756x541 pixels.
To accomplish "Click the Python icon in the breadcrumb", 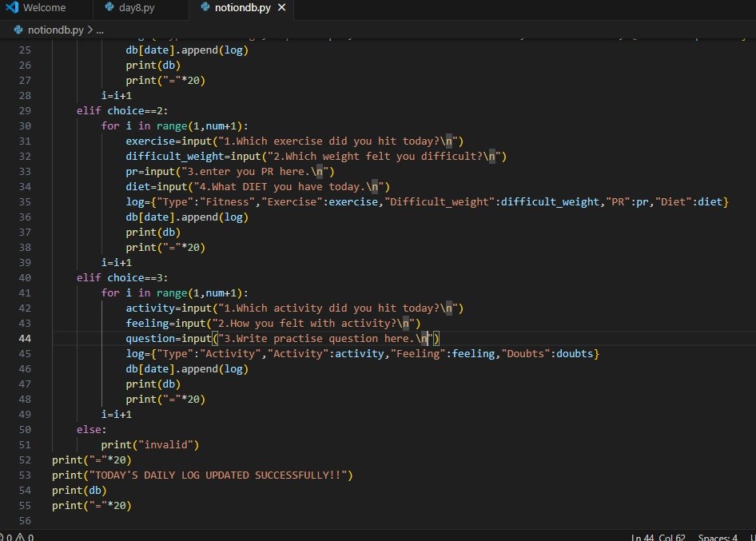I will coord(18,30).
